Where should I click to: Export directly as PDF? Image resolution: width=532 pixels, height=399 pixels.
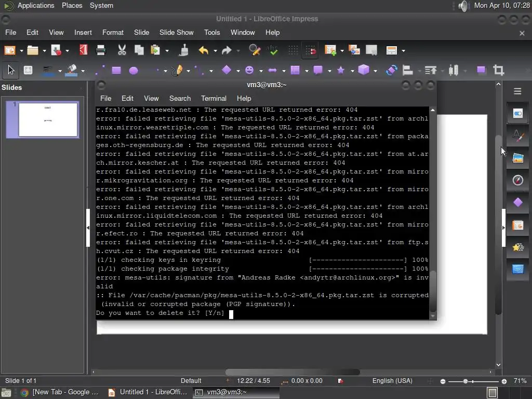[84, 50]
